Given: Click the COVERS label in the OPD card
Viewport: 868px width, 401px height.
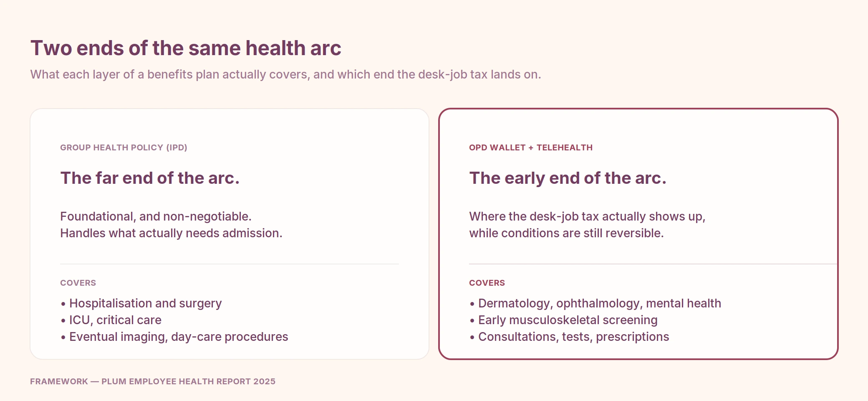Looking at the screenshot, I should (487, 283).
